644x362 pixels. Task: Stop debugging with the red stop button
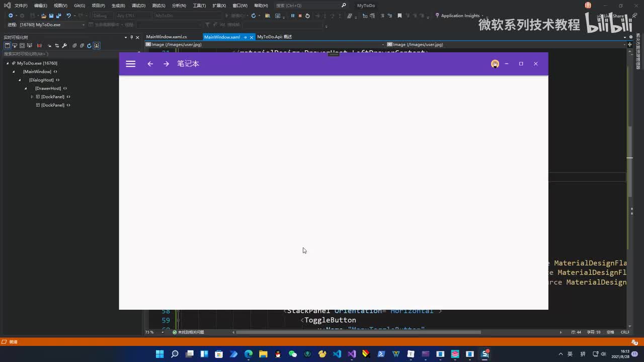click(x=300, y=16)
